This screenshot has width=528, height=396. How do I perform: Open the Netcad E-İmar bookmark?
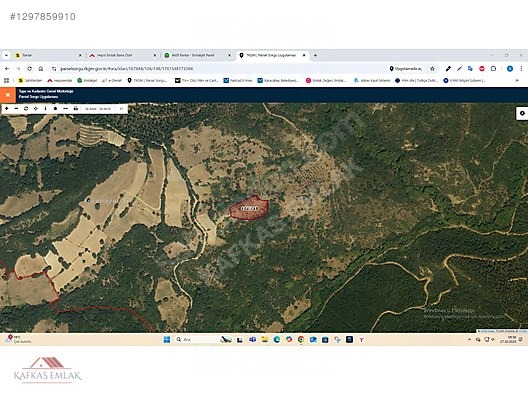[238, 80]
